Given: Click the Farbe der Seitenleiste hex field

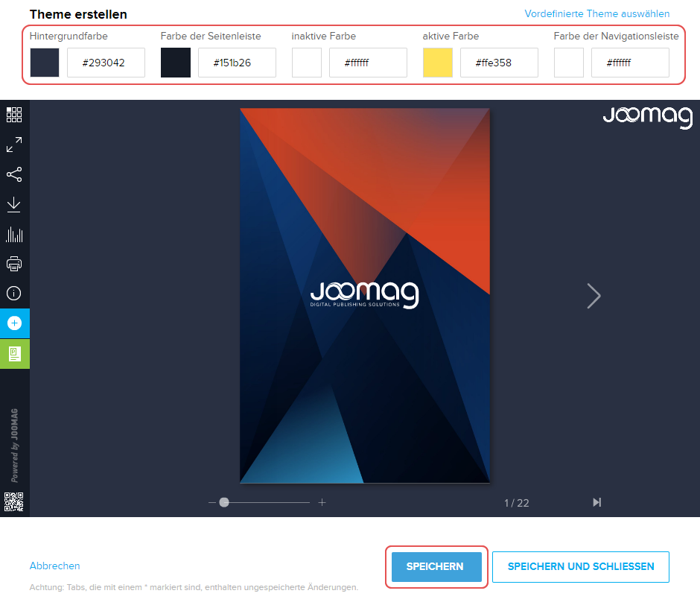Looking at the screenshot, I should point(237,63).
